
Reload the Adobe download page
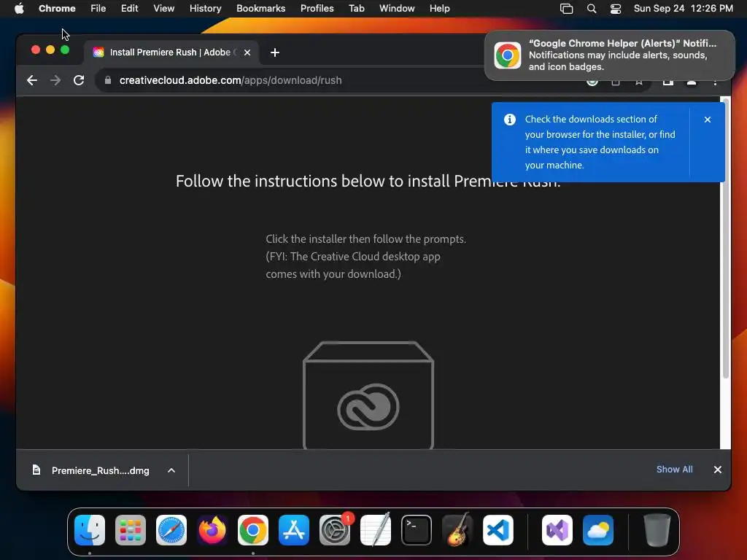(79, 80)
